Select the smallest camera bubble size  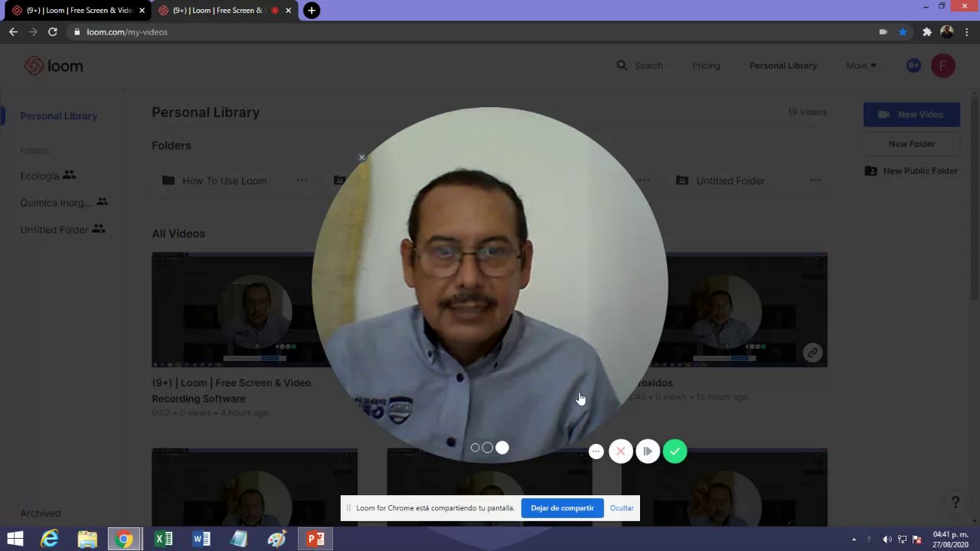pos(475,448)
